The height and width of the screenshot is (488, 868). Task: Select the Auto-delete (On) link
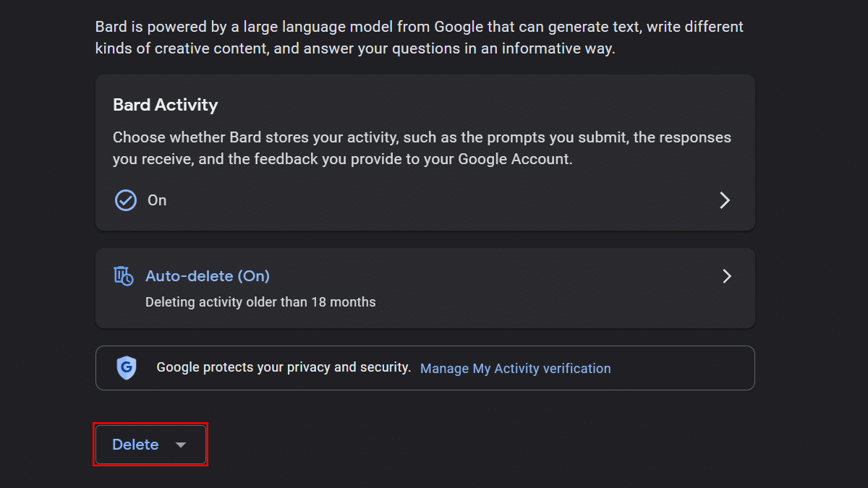(207, 276)
